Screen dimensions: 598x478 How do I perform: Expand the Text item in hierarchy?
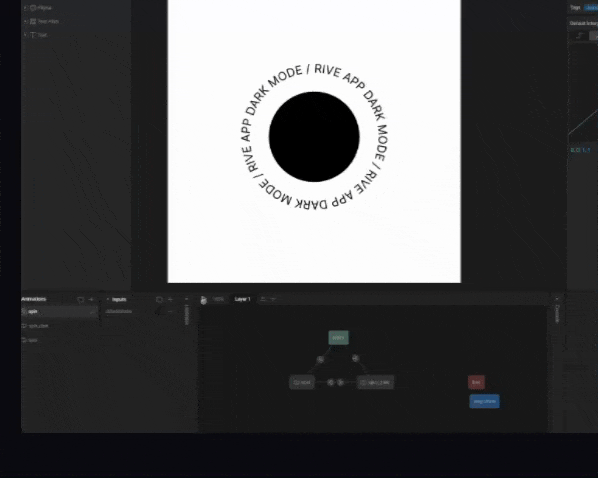pos(26,35)
